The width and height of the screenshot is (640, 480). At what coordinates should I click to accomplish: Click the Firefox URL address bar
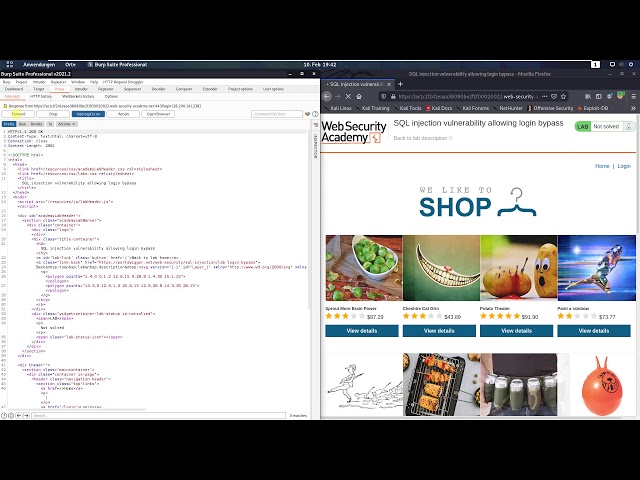(x=468, y=97)
